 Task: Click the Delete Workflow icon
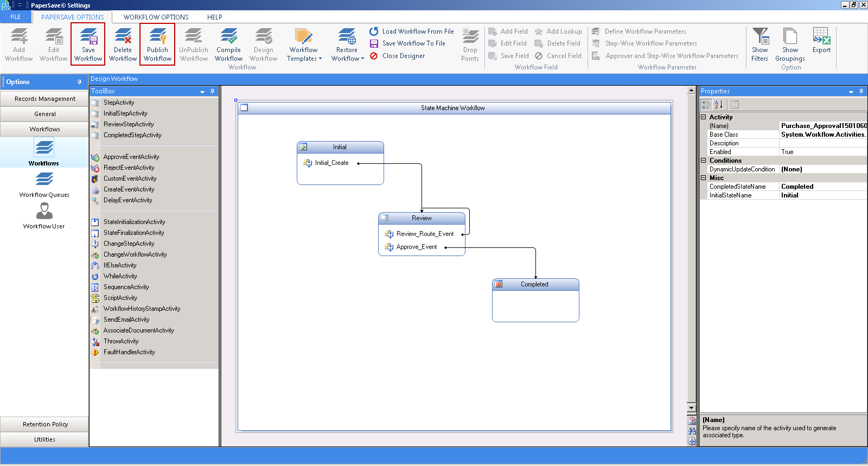pyautogui.click(x=123, y=44)
